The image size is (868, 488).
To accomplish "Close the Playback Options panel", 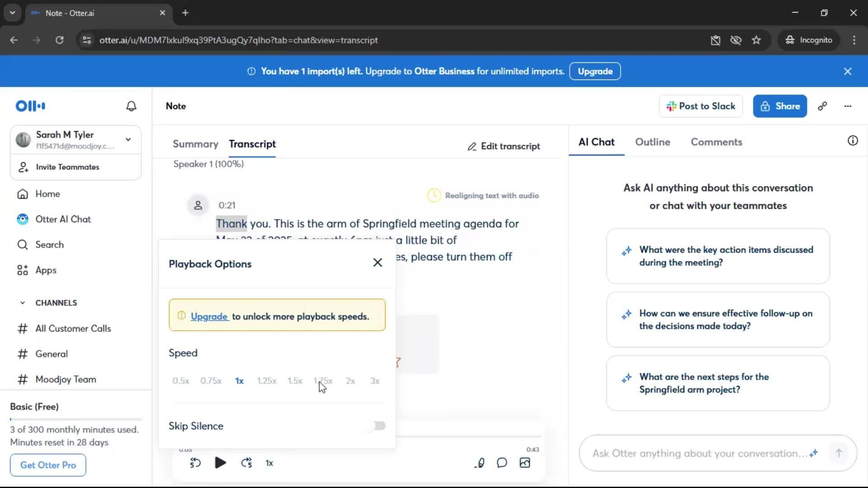I will coord(377,263).
